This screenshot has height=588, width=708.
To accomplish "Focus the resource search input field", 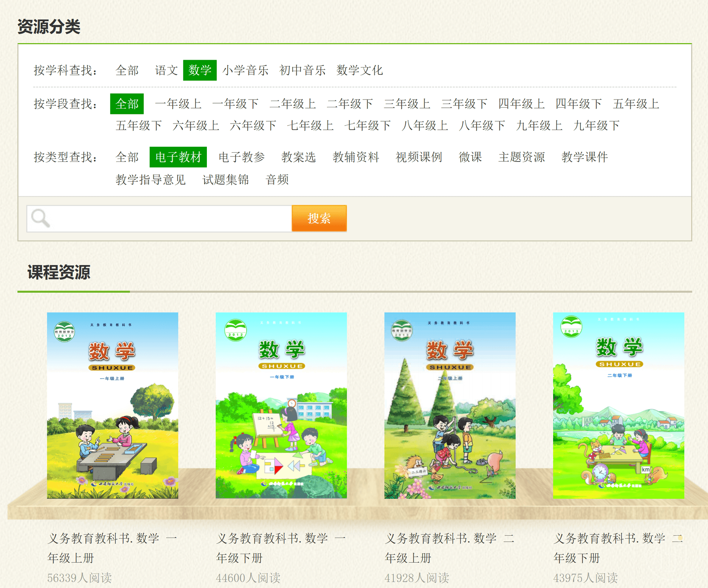I will click(x=159, y=218).
